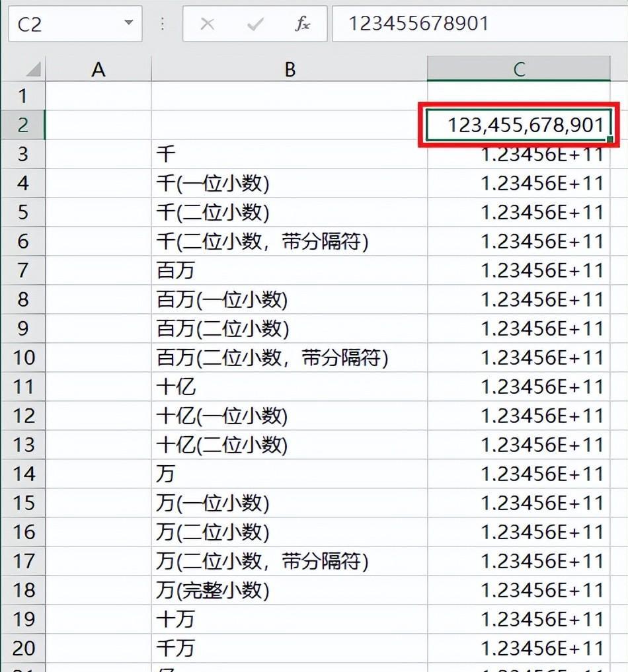Select cell B3 labeled 千
Screen dimensions: 628x672
pyautogui.click(x=290, y=154)
